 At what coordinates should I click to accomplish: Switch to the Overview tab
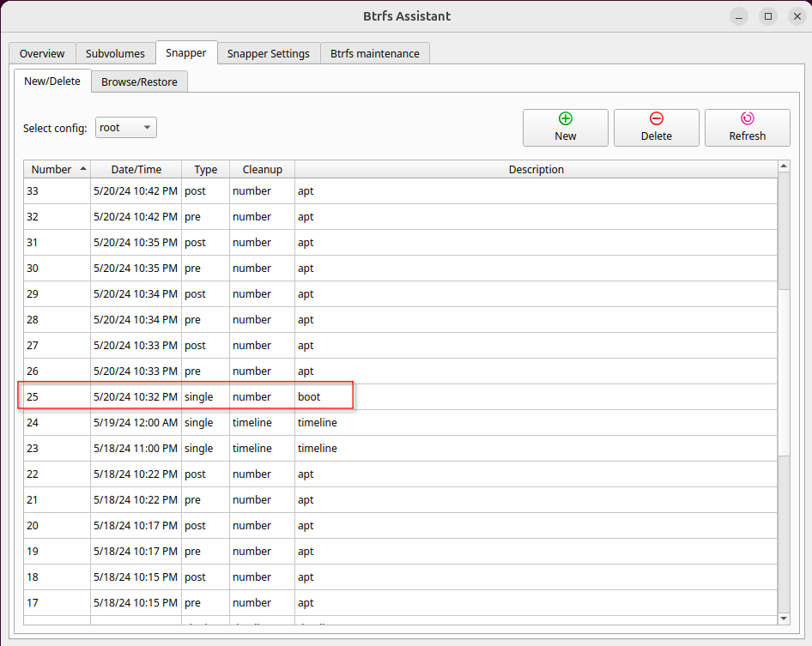[42, 53]
